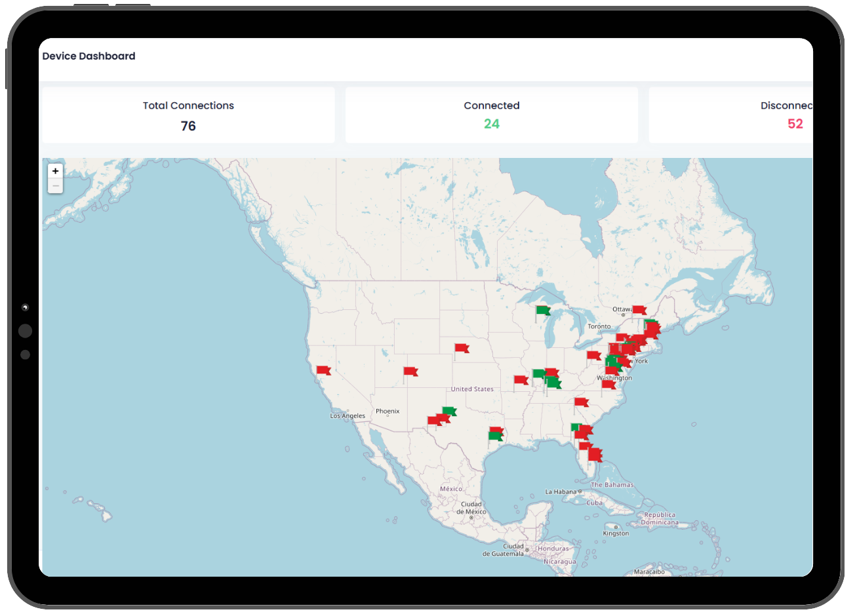Select the red flag in Missouri
Viewport: 855px width, 616px height.
click(521, 379)
